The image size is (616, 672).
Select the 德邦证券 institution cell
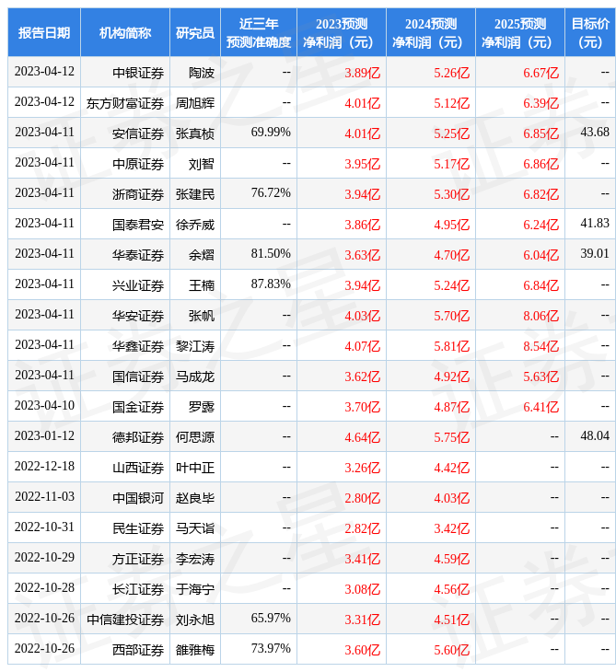[x=125, y=437]
